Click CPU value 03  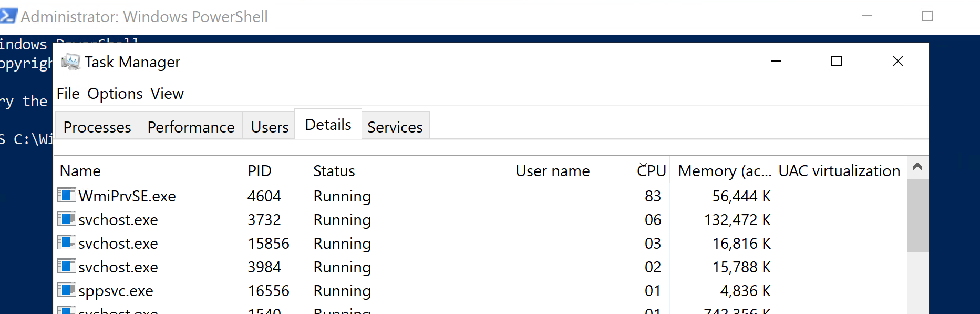pos(653,244)
